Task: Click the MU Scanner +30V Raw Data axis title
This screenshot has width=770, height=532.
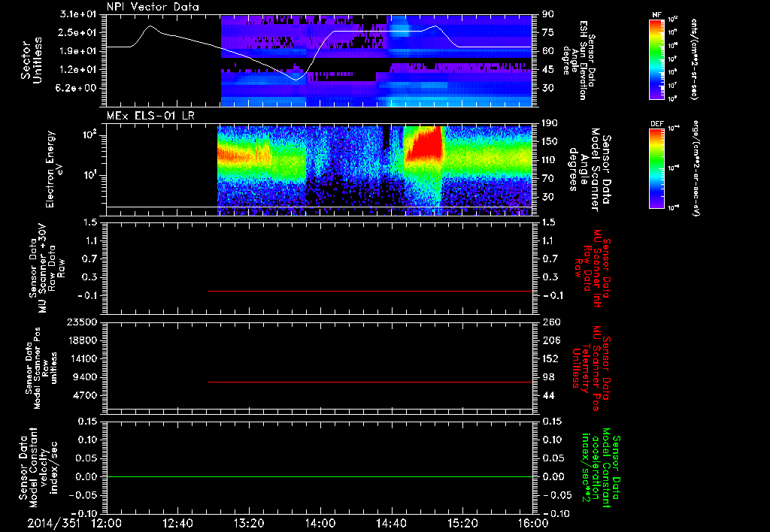Action: click(47, 268)
